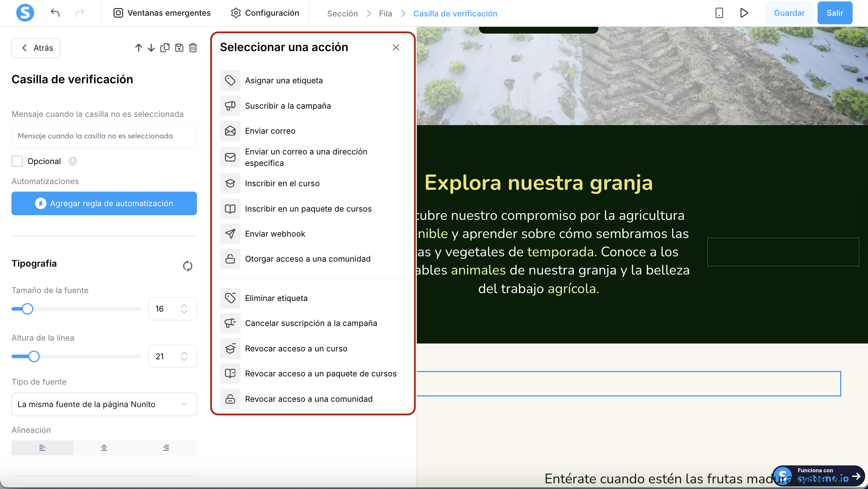
Task: Delete element with trash icon
Action: pyautogui.click(x=193, y=48)
